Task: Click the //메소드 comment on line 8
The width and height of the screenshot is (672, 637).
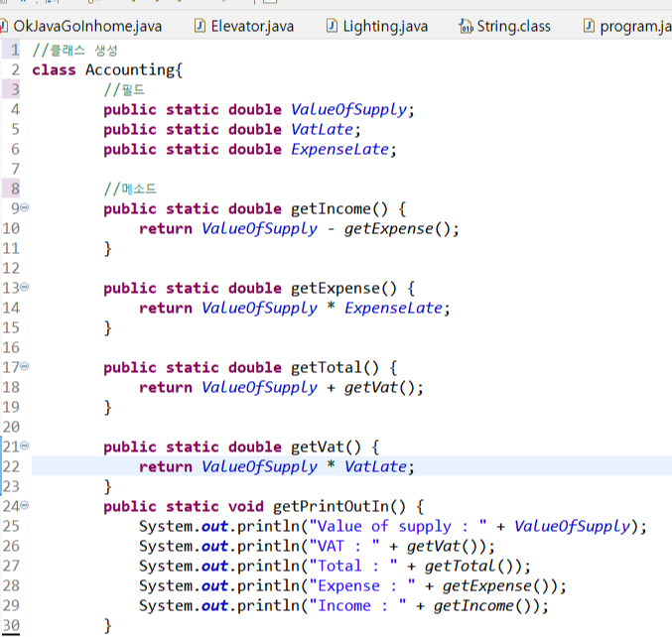Action: (x=130, y=189)
